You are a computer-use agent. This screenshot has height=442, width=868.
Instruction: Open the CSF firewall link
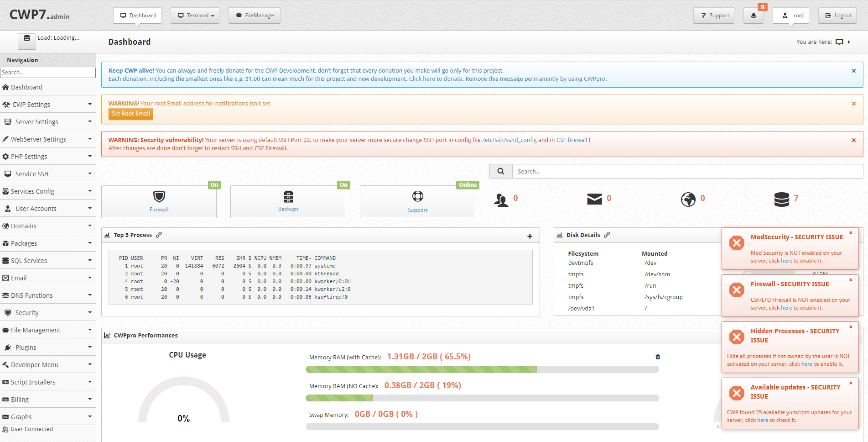tap(572, 140)
